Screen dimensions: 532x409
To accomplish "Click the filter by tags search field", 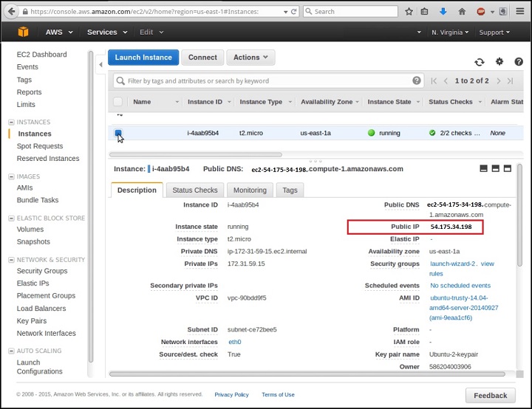I will coord(268,80).
